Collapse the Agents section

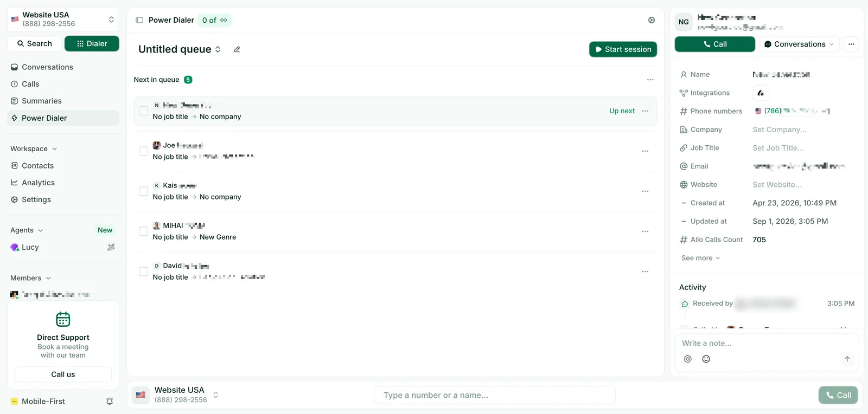click(27, 230)
